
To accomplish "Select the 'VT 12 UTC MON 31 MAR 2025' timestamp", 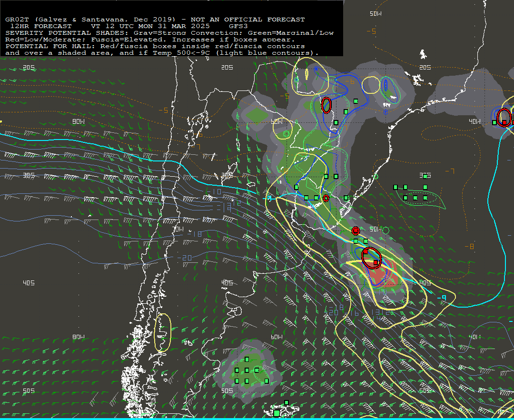I will (150, 26).
